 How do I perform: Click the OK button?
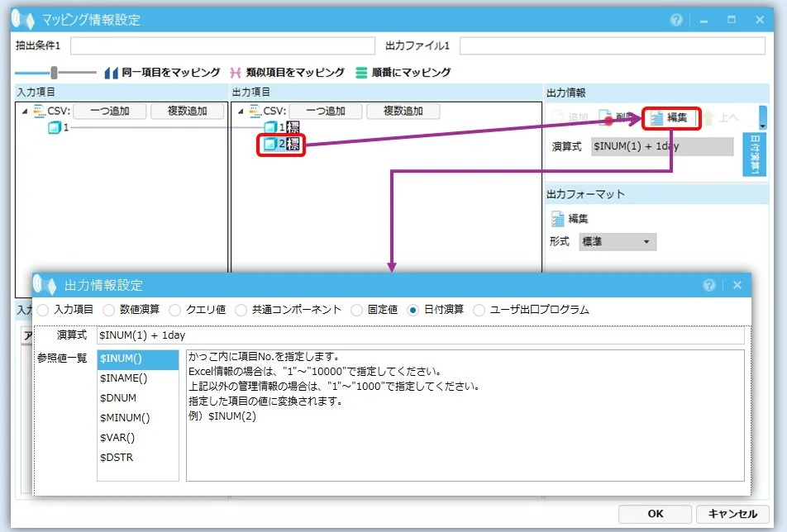point(655,514)
